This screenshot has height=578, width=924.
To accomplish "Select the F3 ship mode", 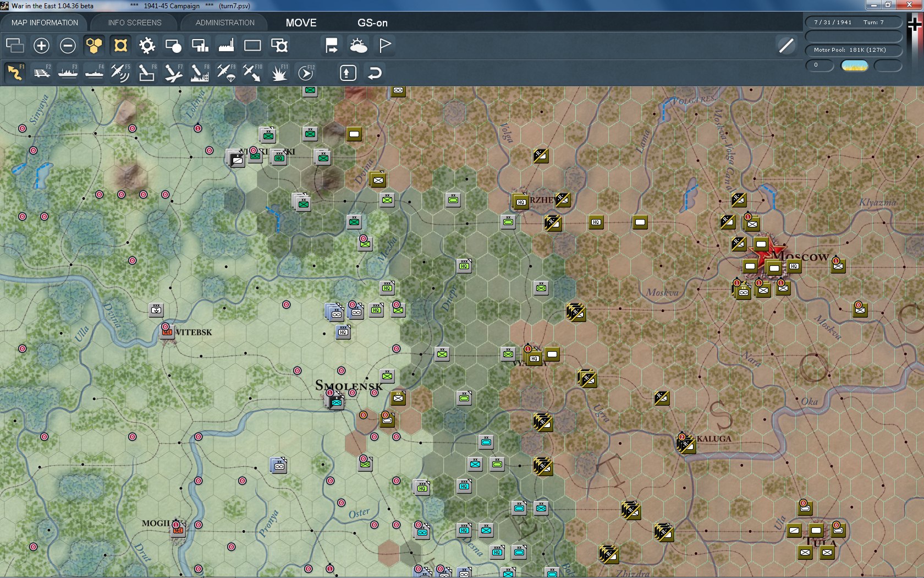I will (68, 73).
